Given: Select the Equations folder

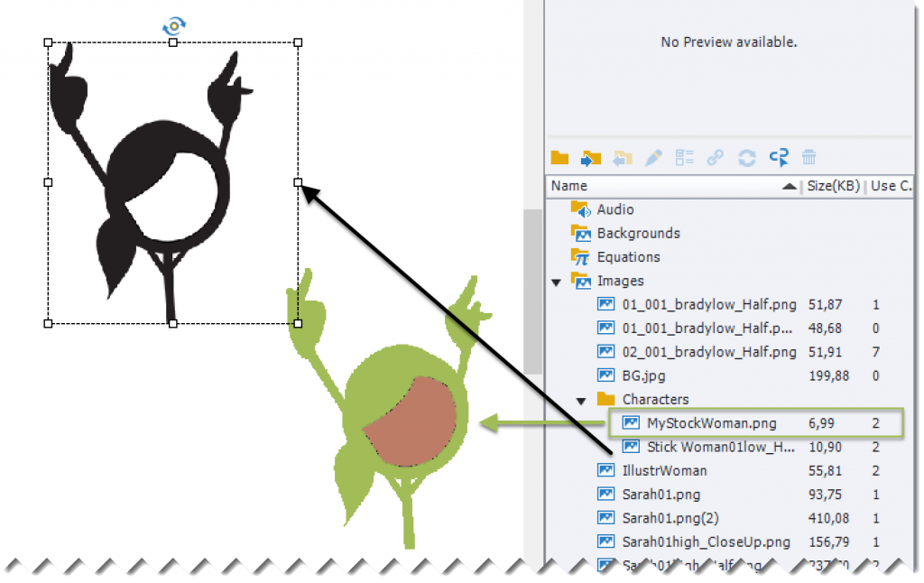Looking at the screenshot, I should [628, 257].
